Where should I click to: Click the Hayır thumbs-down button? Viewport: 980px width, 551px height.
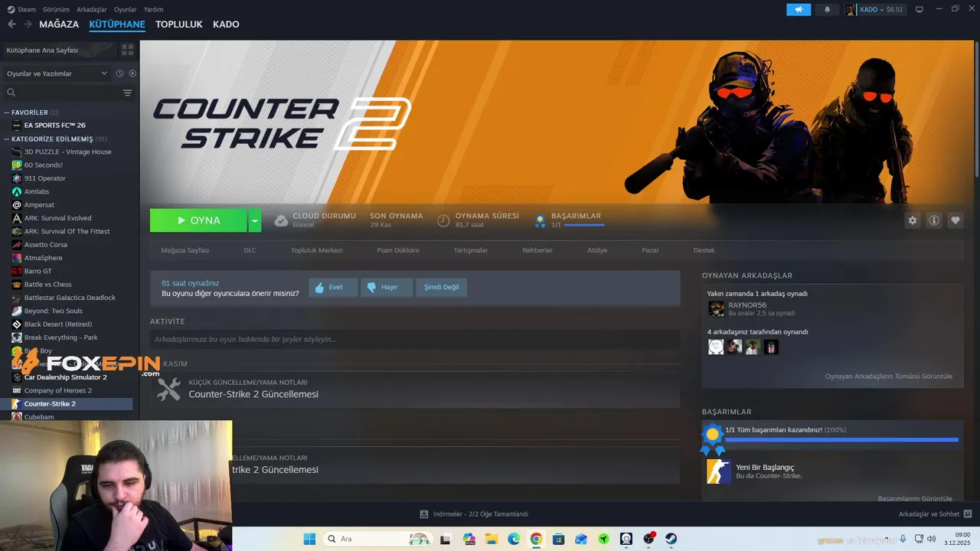(387, 287)
